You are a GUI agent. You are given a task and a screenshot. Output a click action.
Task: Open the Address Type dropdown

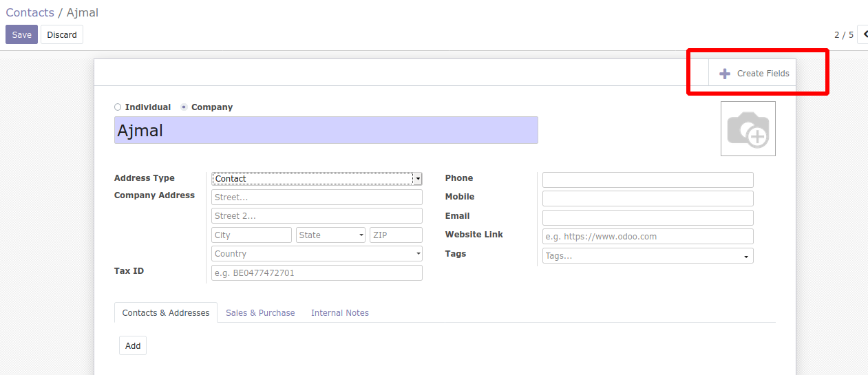pos(317,179)
